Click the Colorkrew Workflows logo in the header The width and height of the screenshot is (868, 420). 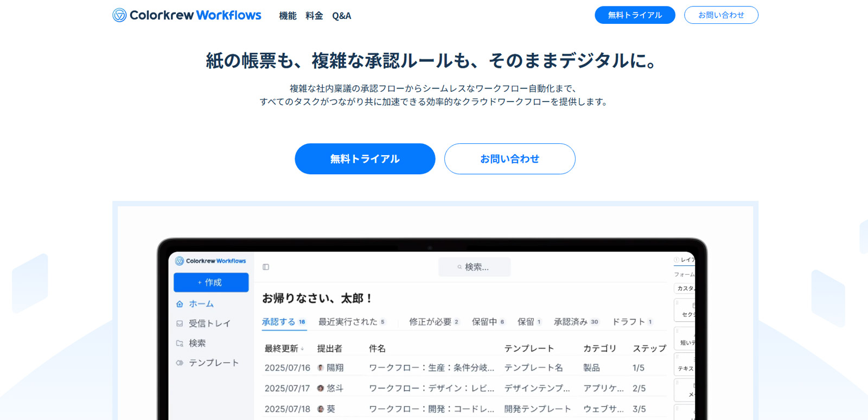[187, 15]
